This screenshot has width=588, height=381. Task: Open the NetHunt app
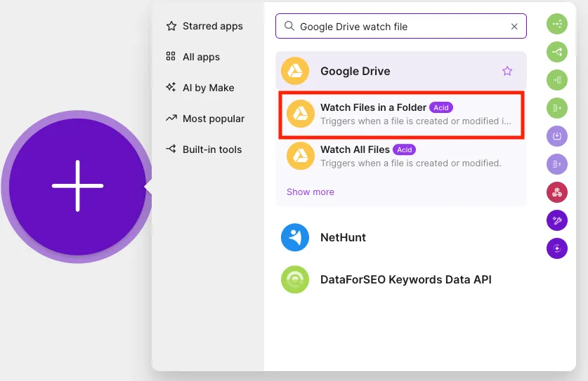[401, 237]
